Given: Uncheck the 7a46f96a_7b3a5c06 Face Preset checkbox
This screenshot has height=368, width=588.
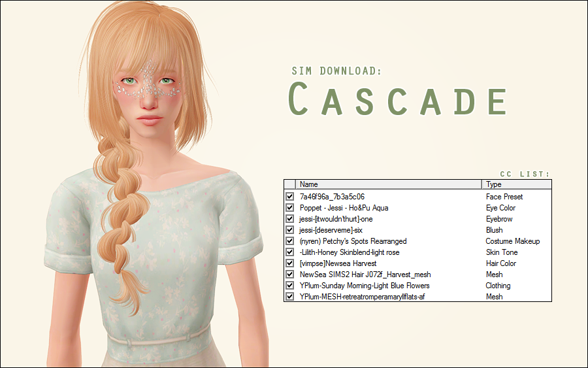Looking at the screenshot, I should 289,197.
